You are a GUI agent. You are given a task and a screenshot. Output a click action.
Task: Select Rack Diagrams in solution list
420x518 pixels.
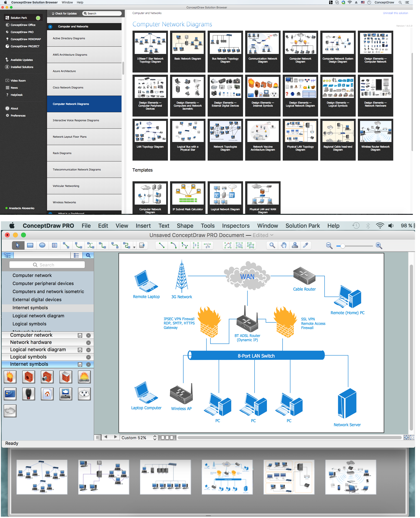[x=84, y=153]
